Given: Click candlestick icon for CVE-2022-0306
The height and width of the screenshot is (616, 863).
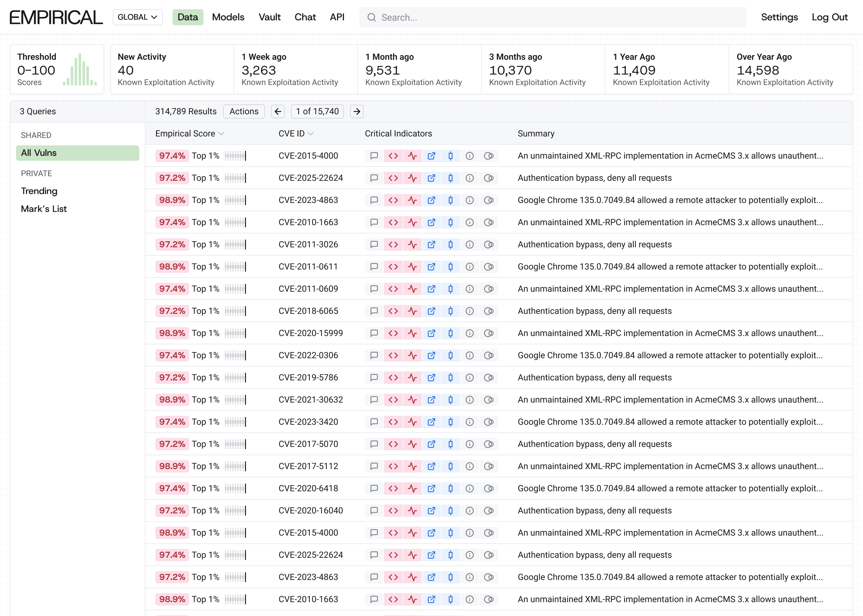Looking at the screenshot, I should 451,355.
